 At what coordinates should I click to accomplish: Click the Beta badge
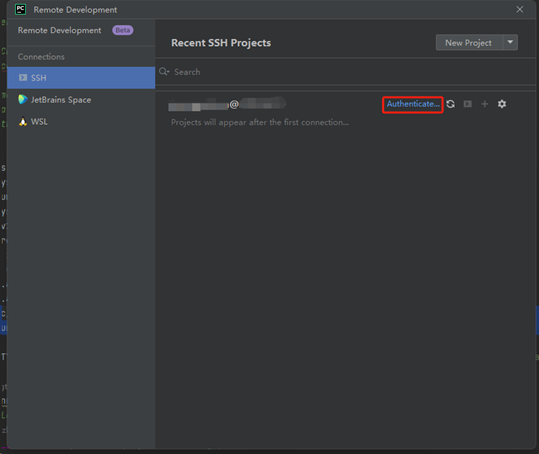(123, 30)
